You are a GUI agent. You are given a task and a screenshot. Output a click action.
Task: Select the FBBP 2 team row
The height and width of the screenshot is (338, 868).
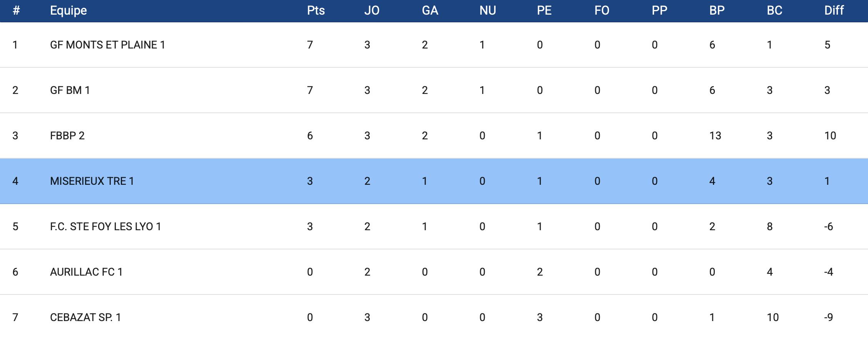pyautogui.click(x=67, y=136)
